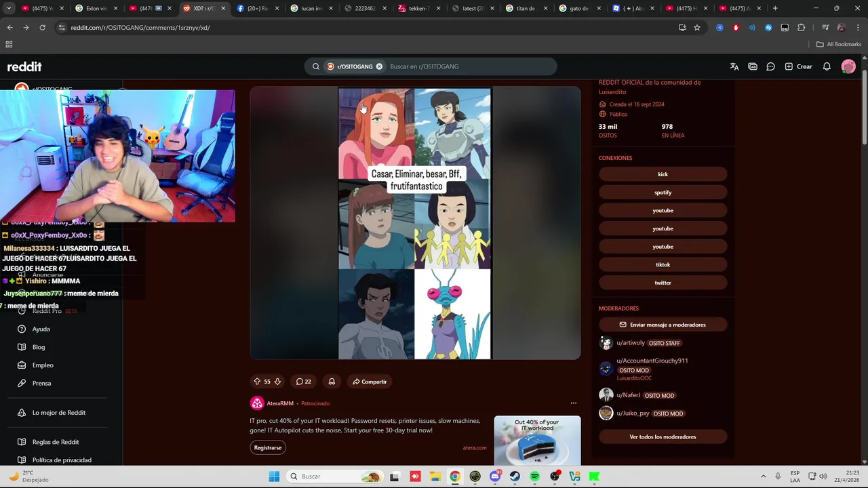This screenshot has width=868, height=488.
Task: Open the Chrome three-dot menu
Action: pos(857,28)
